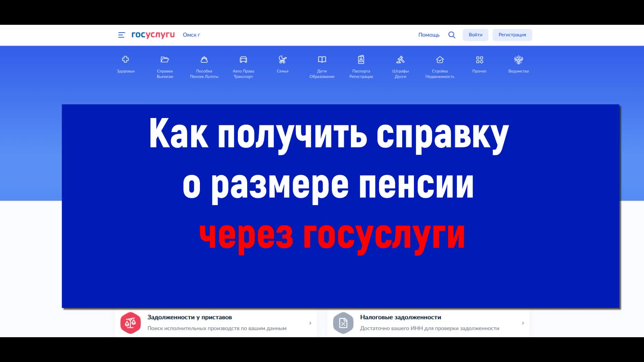This screenshot has width=644, height=362.
Task: Open the Авто Права Транспорт car icon
Action: click(x=244, y=60)
